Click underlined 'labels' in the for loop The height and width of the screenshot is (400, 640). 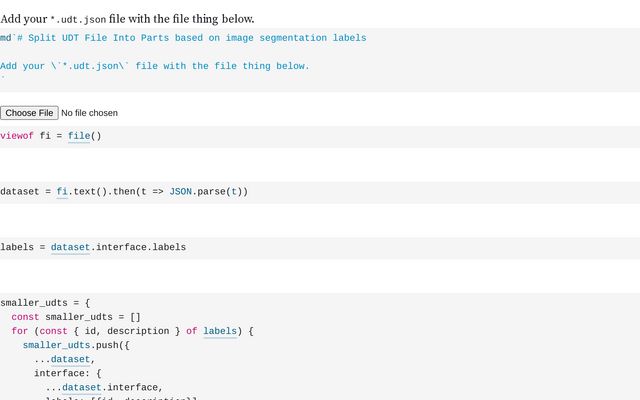pyautogui.click(x=220, y=331)
